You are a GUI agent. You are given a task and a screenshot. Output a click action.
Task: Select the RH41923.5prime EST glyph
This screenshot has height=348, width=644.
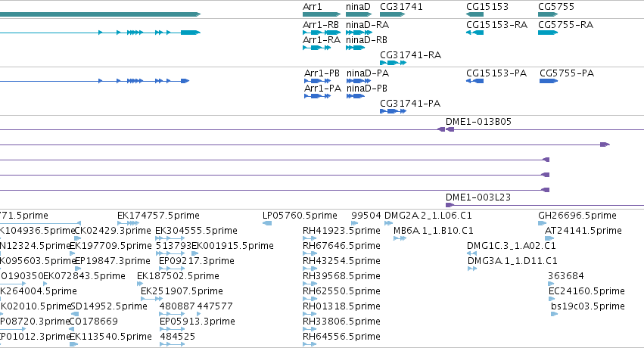tap(310, 238)
